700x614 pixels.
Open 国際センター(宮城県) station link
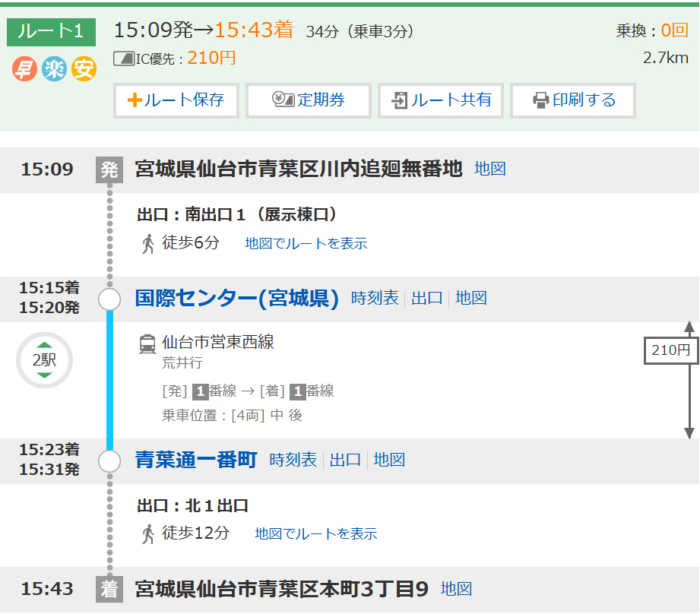point(236,299)
